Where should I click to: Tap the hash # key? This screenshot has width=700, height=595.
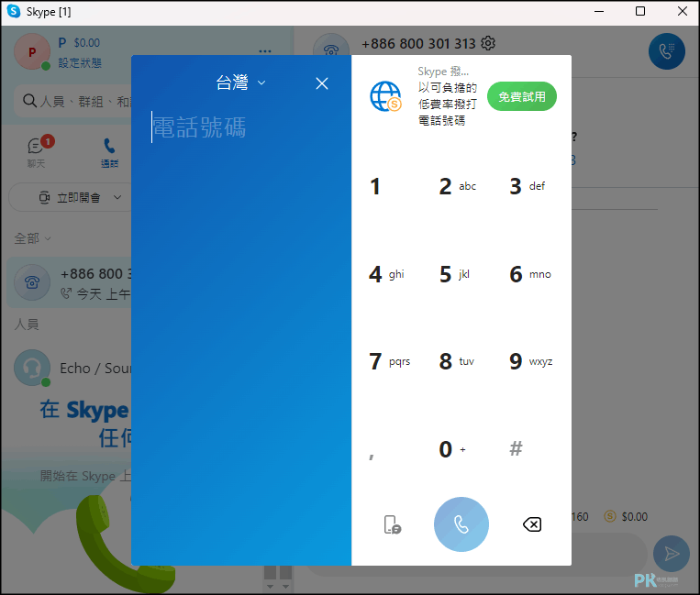coord(517,448)
